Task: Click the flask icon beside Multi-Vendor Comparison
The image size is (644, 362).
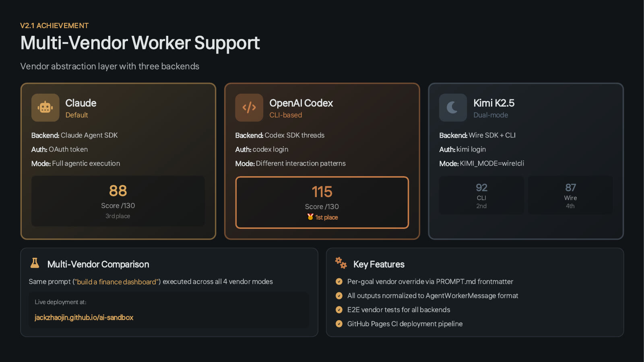Action: coord(35,263)
